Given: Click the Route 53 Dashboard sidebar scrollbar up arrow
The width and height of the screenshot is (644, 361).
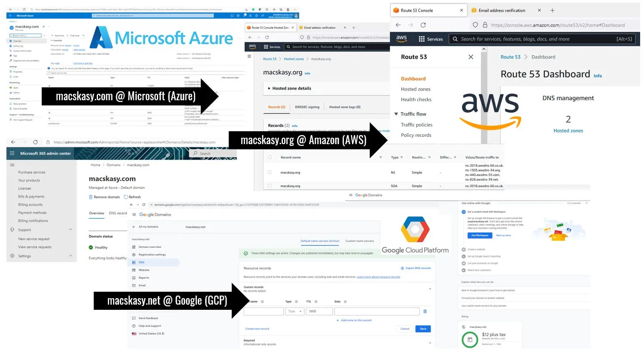Looking at the screenshot, I should point(484,49).
